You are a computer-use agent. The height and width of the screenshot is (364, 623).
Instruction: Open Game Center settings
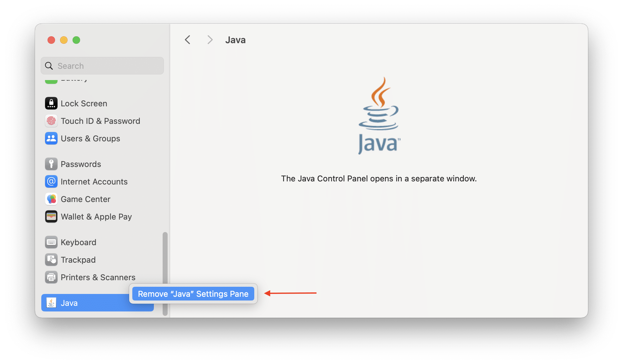point(85,199)
